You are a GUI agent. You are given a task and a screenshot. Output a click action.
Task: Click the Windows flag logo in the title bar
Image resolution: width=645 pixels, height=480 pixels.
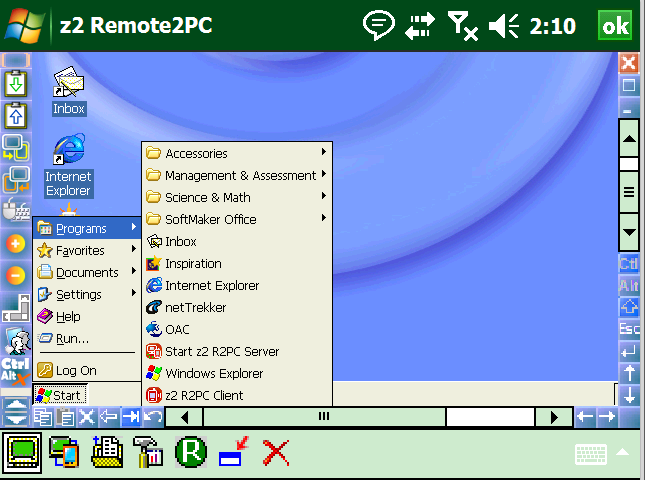(x=23, y=26)
